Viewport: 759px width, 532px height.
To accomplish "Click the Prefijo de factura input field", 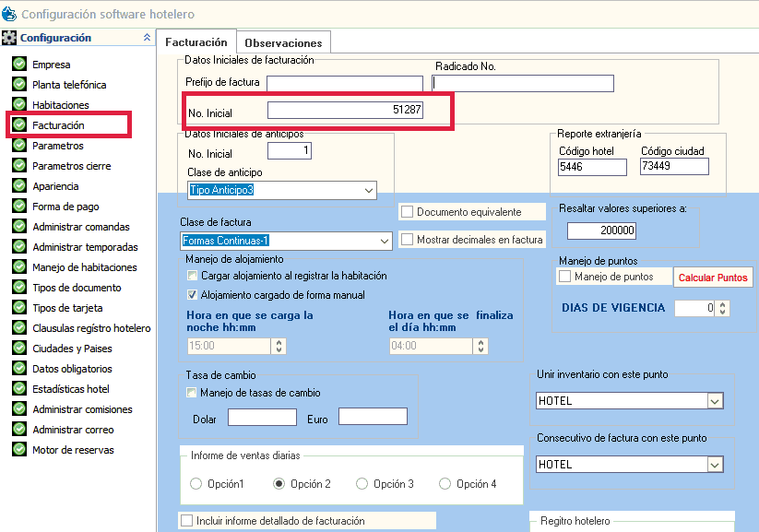I will tap(345, 84).
